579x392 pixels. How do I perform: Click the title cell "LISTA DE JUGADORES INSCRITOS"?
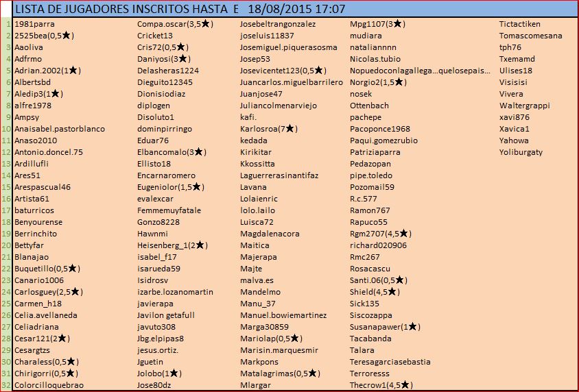(x=123, y=10)
